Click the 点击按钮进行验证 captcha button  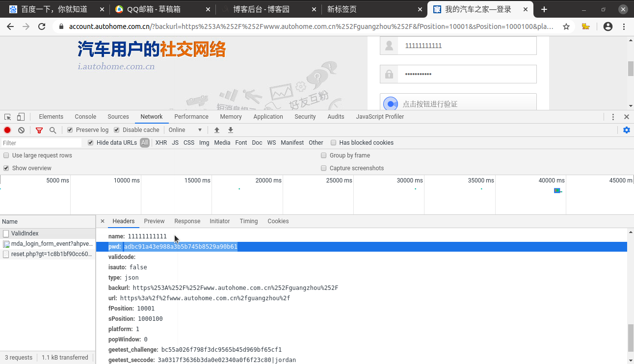[458, 103]
